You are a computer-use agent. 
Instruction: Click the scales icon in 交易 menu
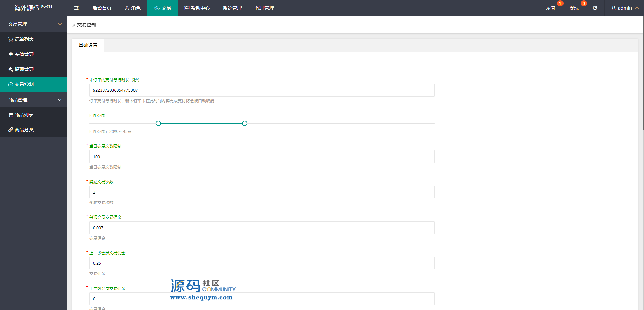(157, 8)
